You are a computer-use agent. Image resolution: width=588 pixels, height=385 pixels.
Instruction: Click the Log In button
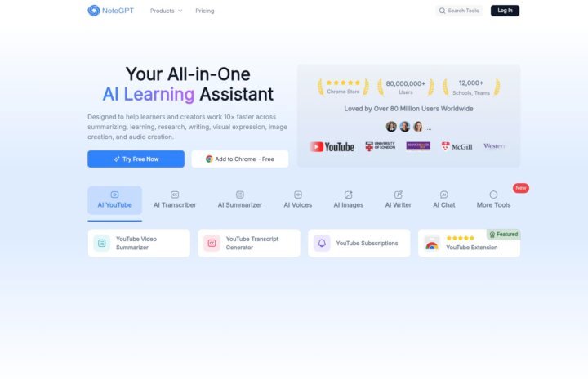(505, 11)
